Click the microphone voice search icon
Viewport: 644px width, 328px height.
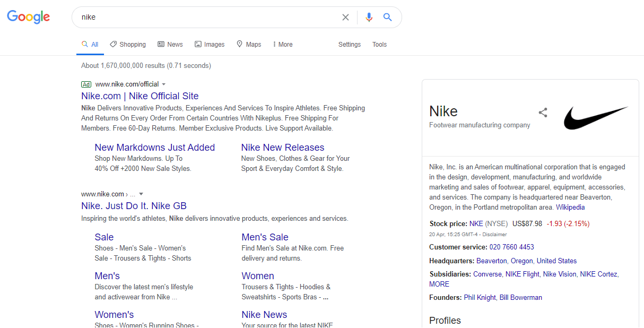tap(369, 17)
